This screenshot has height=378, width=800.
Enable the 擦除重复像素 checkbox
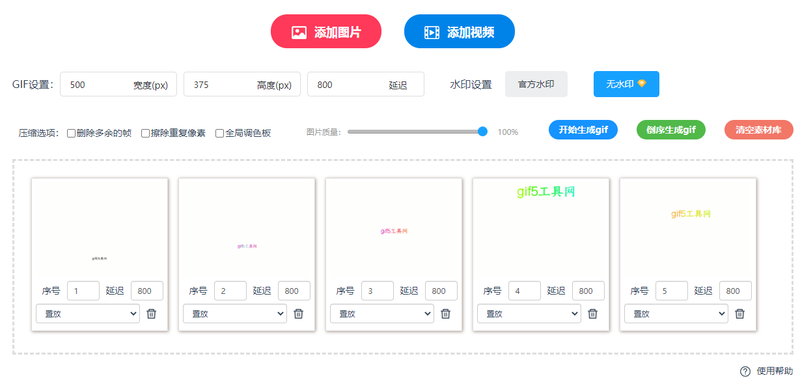[145, 133]
